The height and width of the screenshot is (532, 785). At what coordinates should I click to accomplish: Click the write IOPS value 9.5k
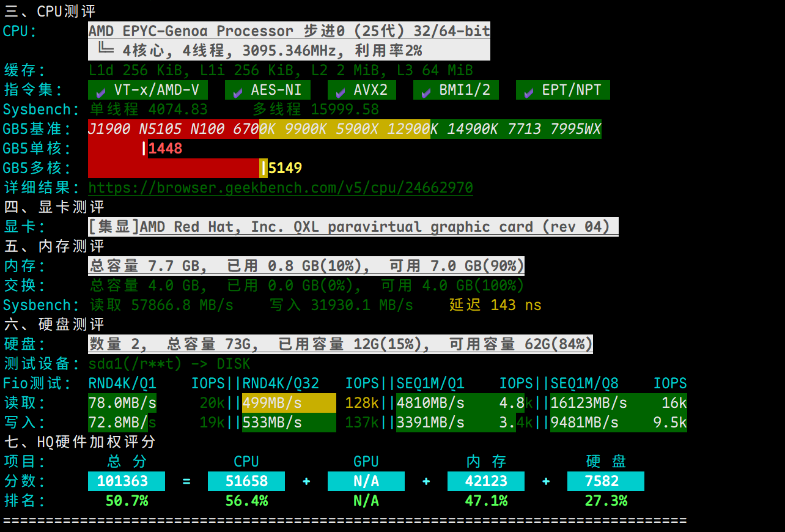coord(670,423)
